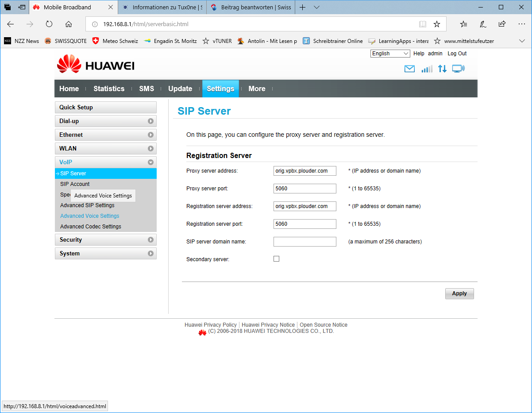Click the signal strength bars icon

(x=427, y=69)
